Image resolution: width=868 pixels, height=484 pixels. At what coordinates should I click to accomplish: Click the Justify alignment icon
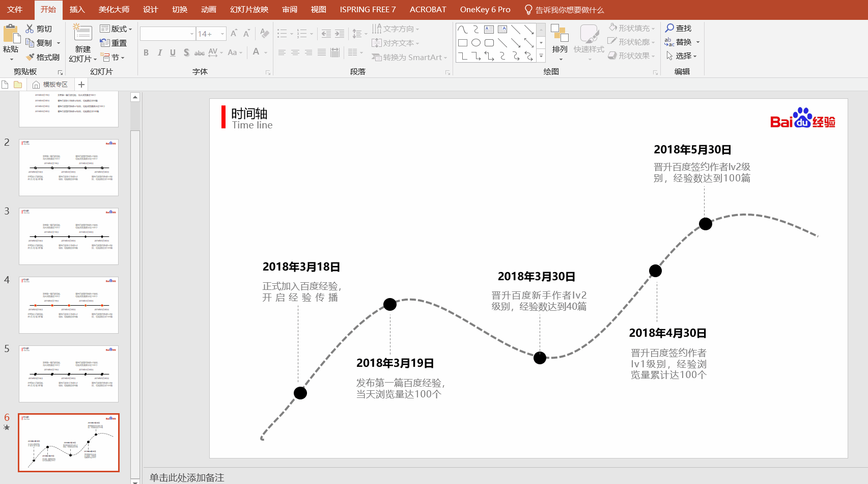click(321, 52)
